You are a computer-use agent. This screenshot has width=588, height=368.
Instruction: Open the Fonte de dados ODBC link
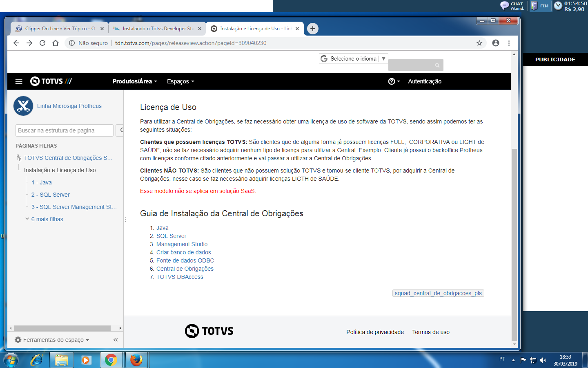click(x=185, y=260)
